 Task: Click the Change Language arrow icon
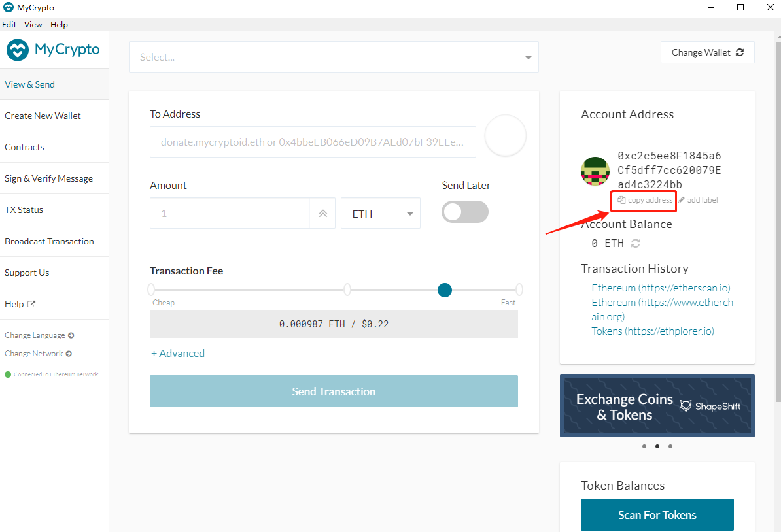point(71,335)
